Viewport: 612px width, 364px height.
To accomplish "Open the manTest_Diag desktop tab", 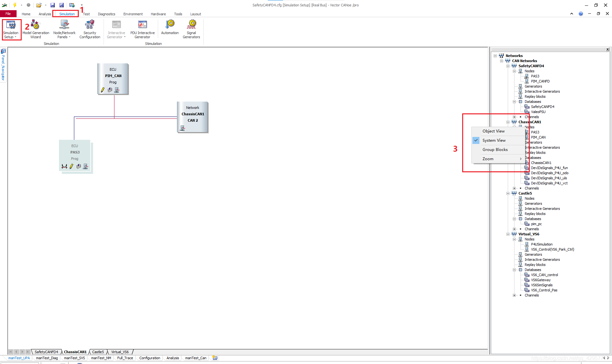I will click(47, 358).
